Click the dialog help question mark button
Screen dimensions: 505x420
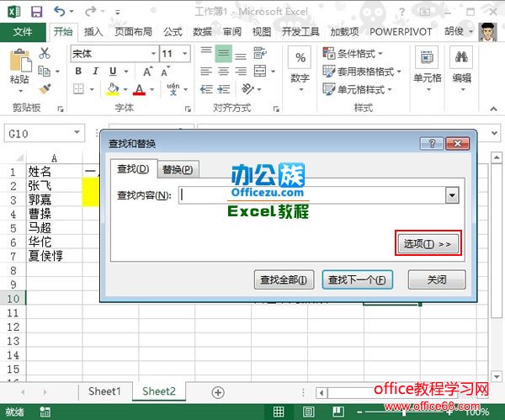(x=432, y=143)
